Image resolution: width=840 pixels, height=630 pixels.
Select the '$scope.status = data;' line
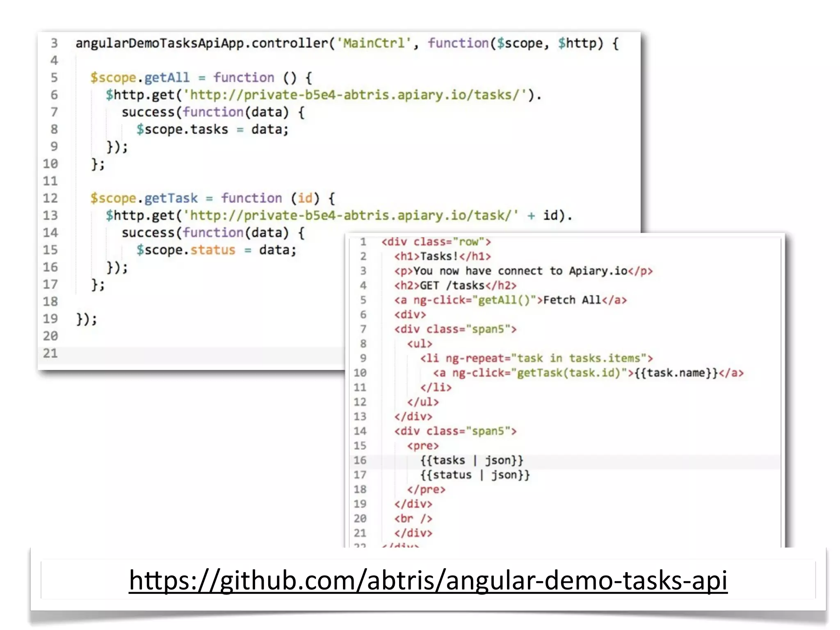pos(217,250)
